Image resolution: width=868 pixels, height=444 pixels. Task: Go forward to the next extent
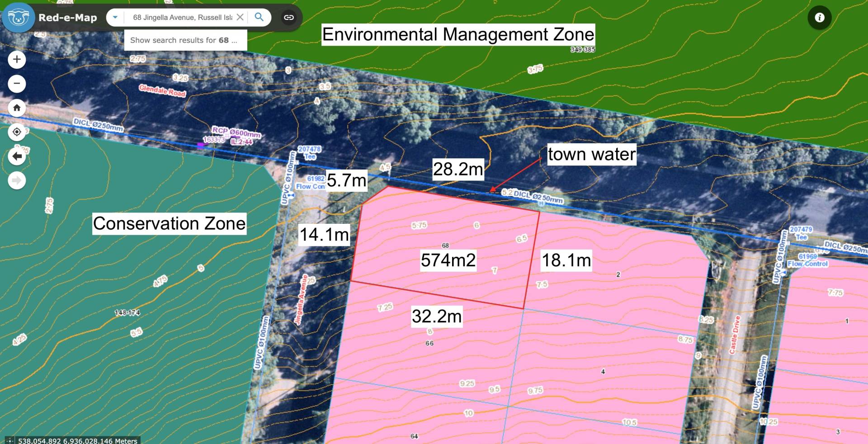[x=17, y=181]
